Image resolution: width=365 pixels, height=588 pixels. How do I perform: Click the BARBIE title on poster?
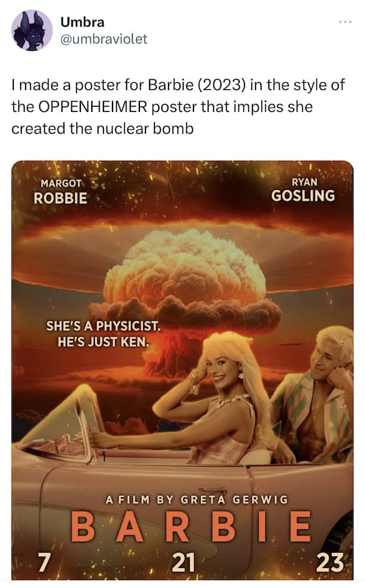coord(191,527)
